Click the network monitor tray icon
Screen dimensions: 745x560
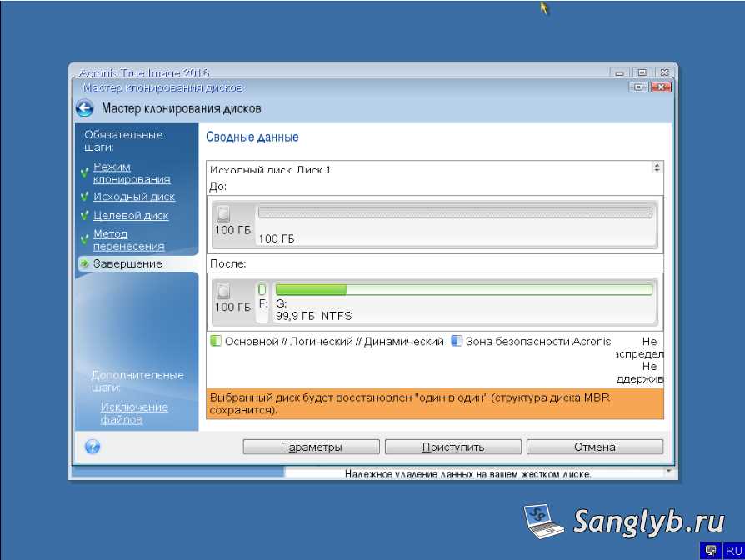pos(711,551)
